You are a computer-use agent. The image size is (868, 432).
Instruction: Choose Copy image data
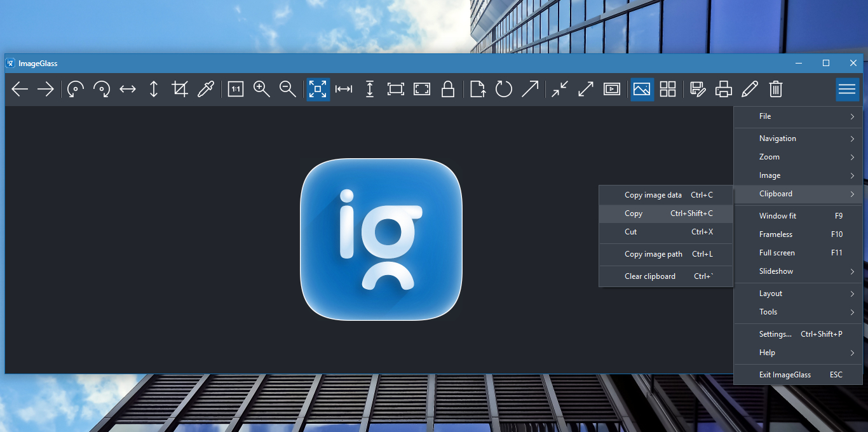coord(666,195)
